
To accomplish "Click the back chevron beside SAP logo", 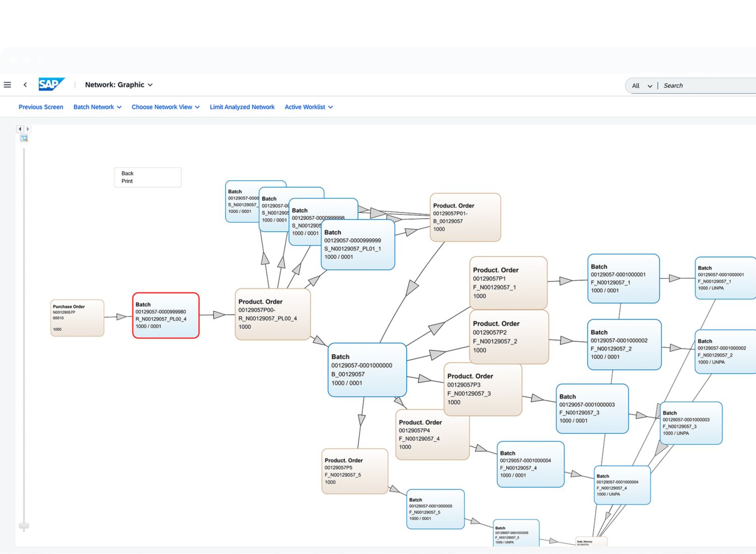I will (25, 85).
